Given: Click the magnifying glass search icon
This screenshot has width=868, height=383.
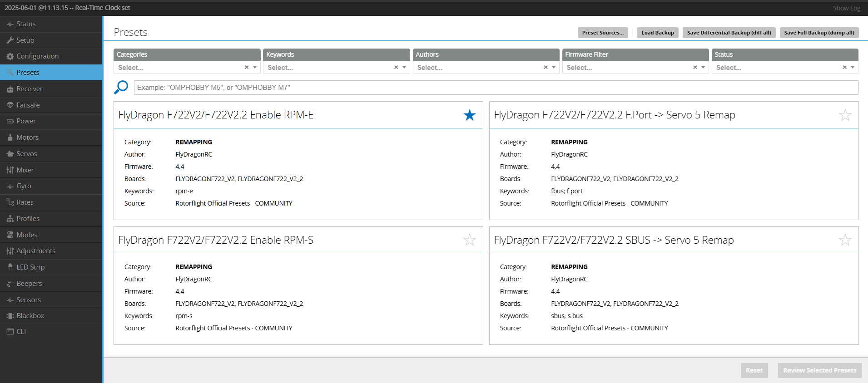Looking at the screenshot, I should (x=121, y=87).
